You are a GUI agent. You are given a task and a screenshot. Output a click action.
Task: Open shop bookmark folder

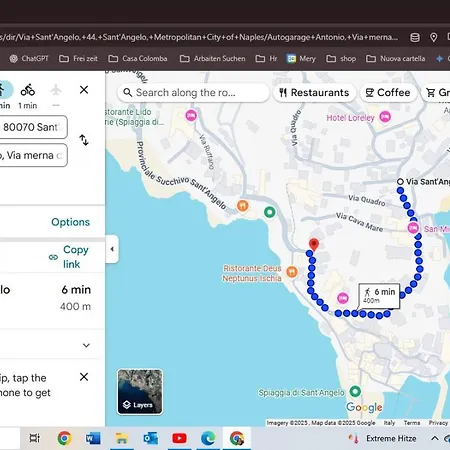(x=341, y=59)
